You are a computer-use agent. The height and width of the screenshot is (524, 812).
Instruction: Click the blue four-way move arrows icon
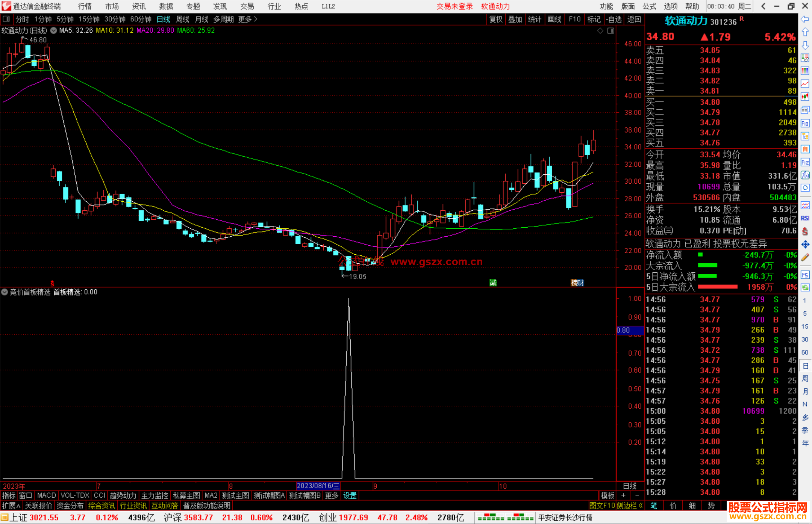coord(805,245)
